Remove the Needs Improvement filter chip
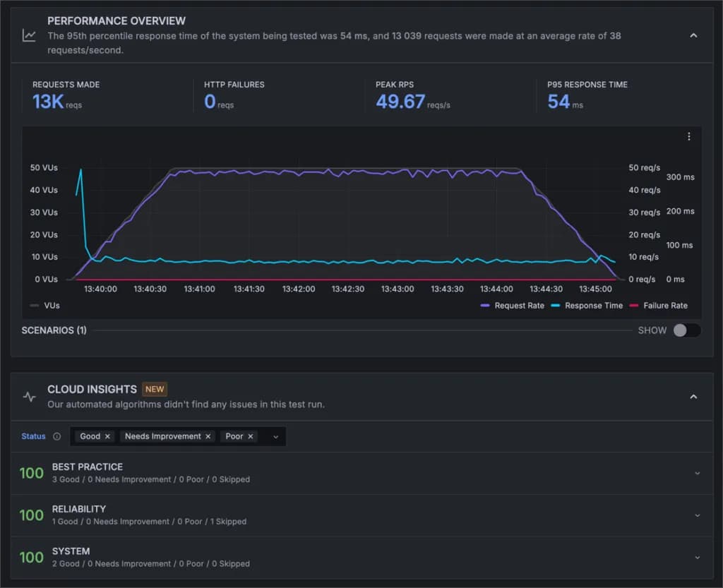 click(x=207, y=436)
